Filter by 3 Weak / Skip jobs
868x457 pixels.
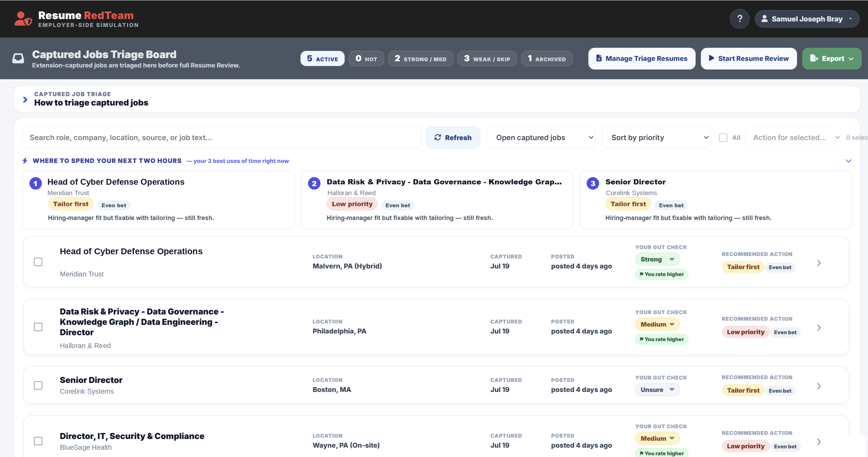tap(487, 58)
